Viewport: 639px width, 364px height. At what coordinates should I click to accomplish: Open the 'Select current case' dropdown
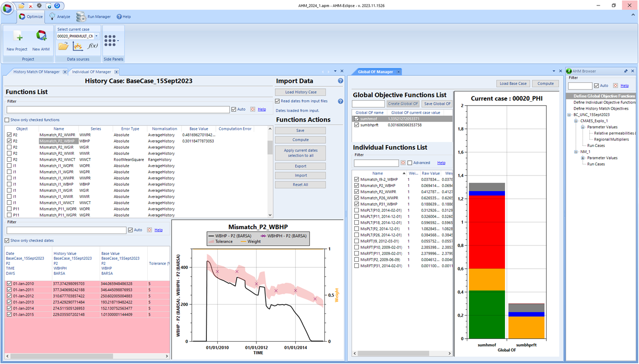pyautogui.click(x=96, y=36)
